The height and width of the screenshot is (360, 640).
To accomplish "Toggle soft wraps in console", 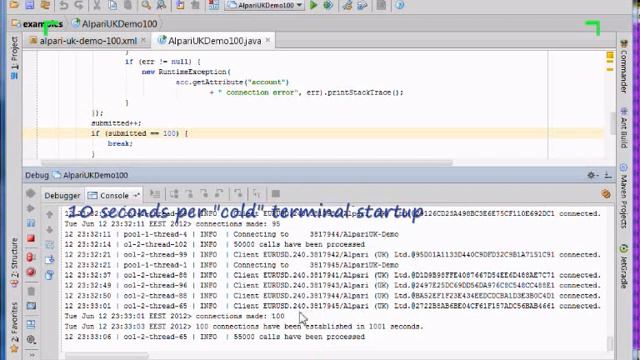I will (x=50, y=245).
